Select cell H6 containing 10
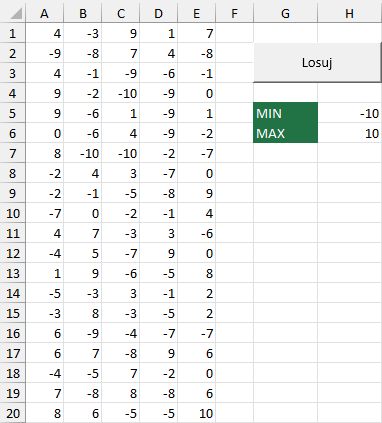This screenshot has height=423, width=382. [x=350, y=133]
